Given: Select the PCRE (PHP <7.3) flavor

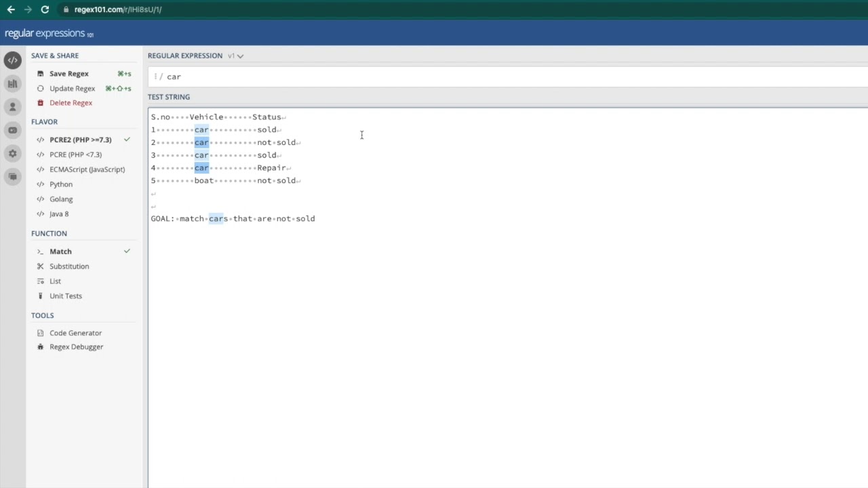Looking at the screenshot, I should point(75,155).
